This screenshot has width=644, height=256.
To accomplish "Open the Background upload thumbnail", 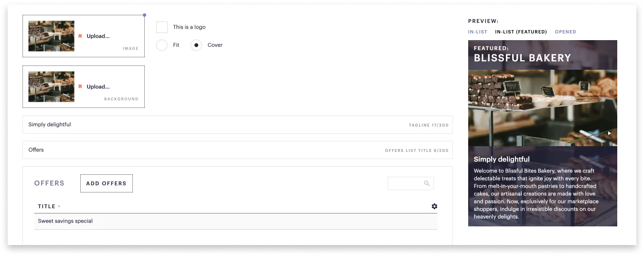I will click(51, 87).
